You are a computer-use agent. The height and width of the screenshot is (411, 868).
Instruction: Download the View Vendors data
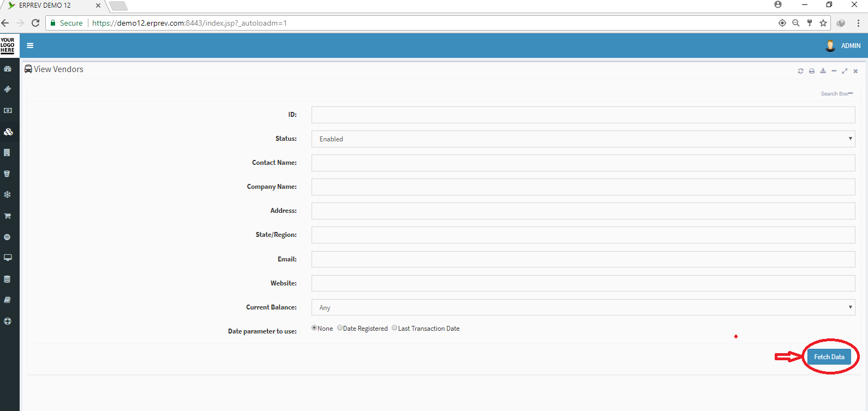pyautogui.click(x=823, y=71)
